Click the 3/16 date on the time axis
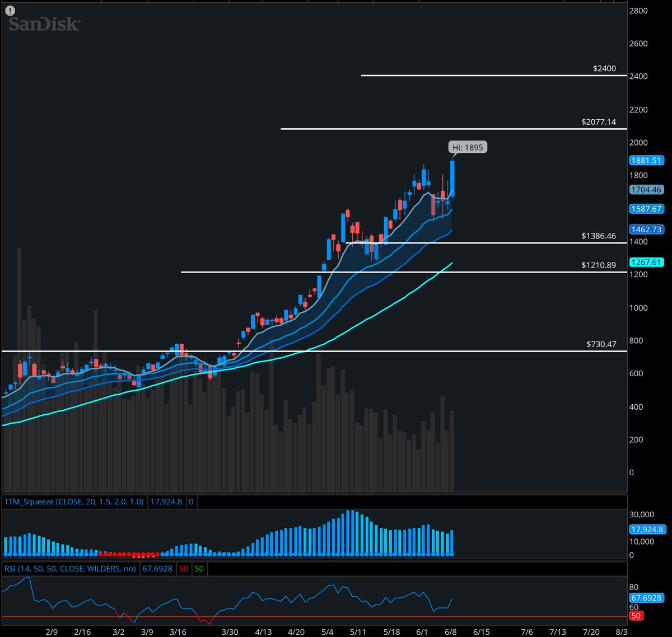The image size is (672, 637). point(178,631)
